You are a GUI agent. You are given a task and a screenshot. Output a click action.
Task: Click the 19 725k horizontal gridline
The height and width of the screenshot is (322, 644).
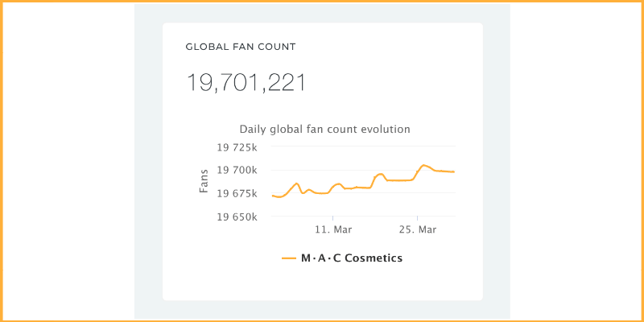point(364,147)
